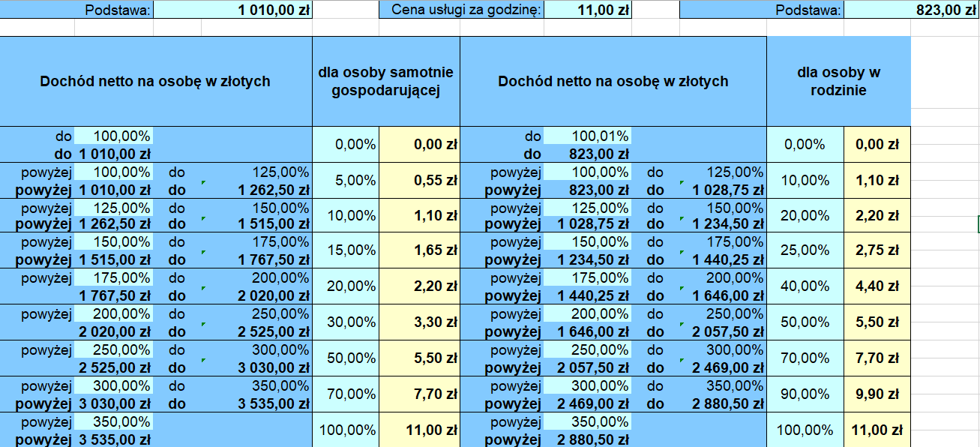
Task: Click the right 'Dochód netto na osobę' header
Action: pyautogui.click(x=613, y=81)
